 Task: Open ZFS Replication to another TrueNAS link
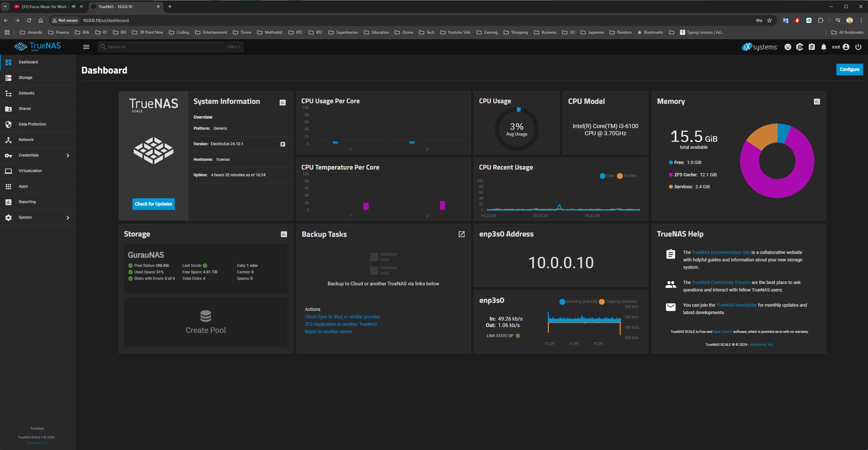click(340, 324)
